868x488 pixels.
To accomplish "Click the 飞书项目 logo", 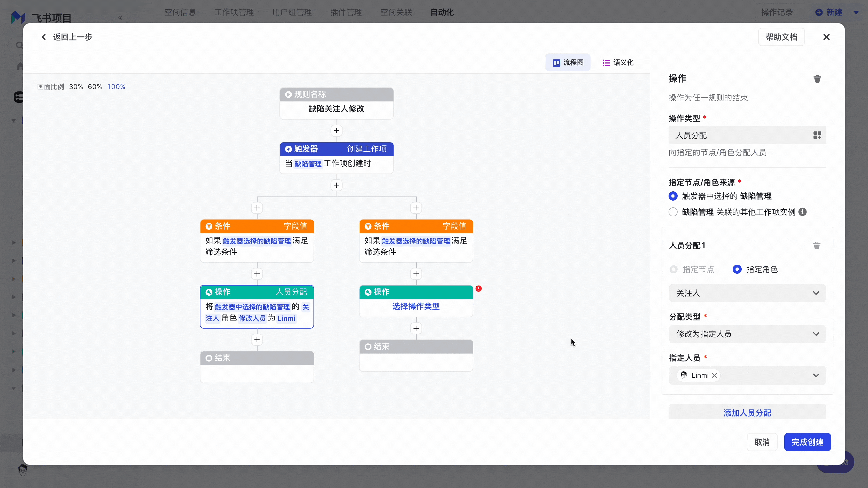I will 18,18.
